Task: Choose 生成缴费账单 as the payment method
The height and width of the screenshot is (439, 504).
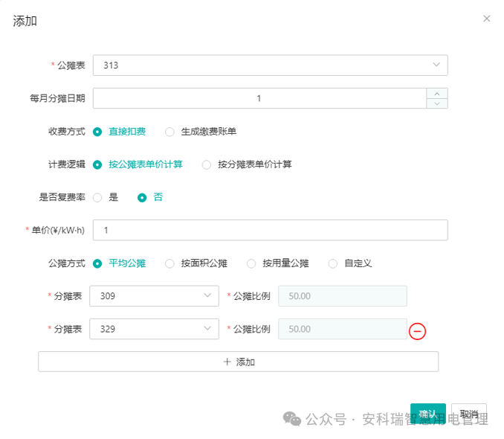Action: pyautogui.click(x=169, y=132)
